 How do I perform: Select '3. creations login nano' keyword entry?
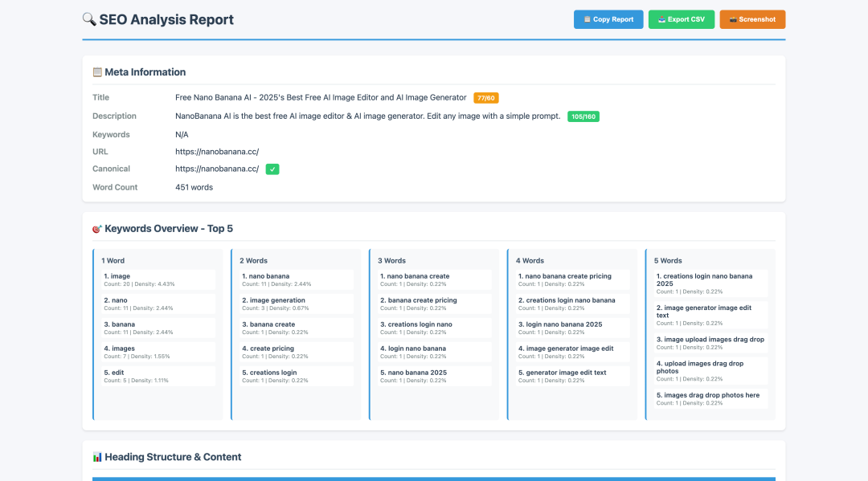point(435,328)
